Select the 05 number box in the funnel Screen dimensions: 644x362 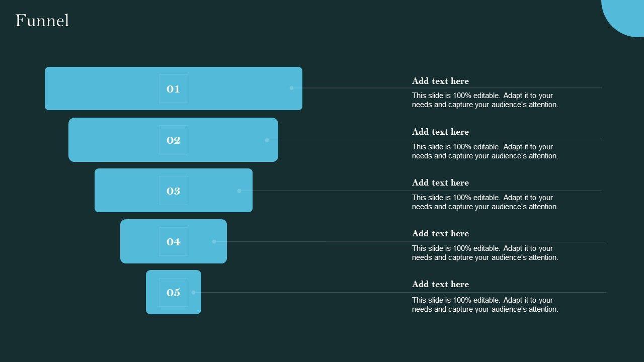174,293
